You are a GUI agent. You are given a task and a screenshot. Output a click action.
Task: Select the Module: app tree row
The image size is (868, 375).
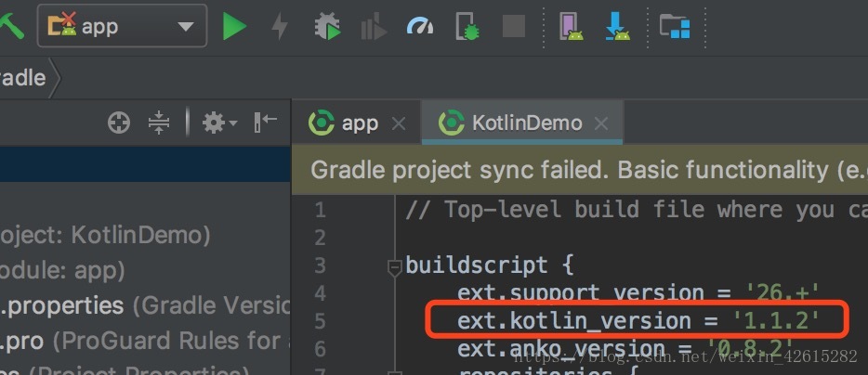click(145, 271)
